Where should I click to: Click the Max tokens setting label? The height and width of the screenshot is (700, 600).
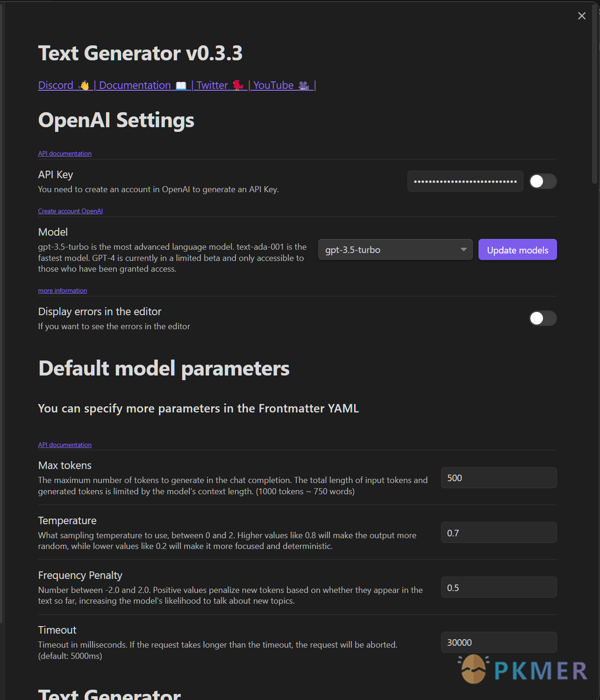[x=65, y=465]
